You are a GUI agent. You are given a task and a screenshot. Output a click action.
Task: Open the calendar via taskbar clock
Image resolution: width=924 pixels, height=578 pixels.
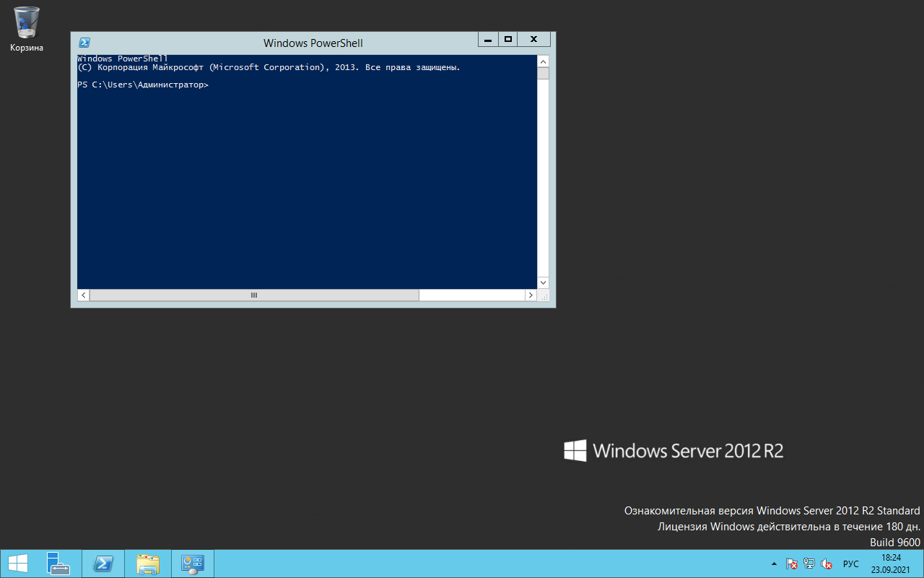coord(890,562)
